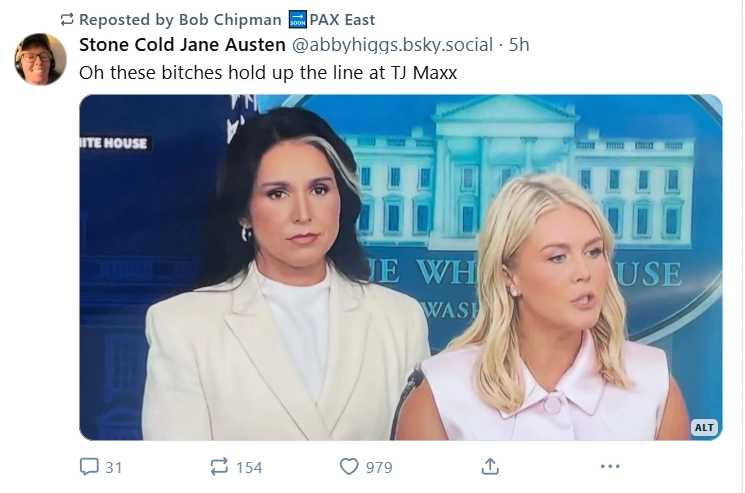Open the poster's profile avatar
Screen dimensions: 745x493
point(40,59)
